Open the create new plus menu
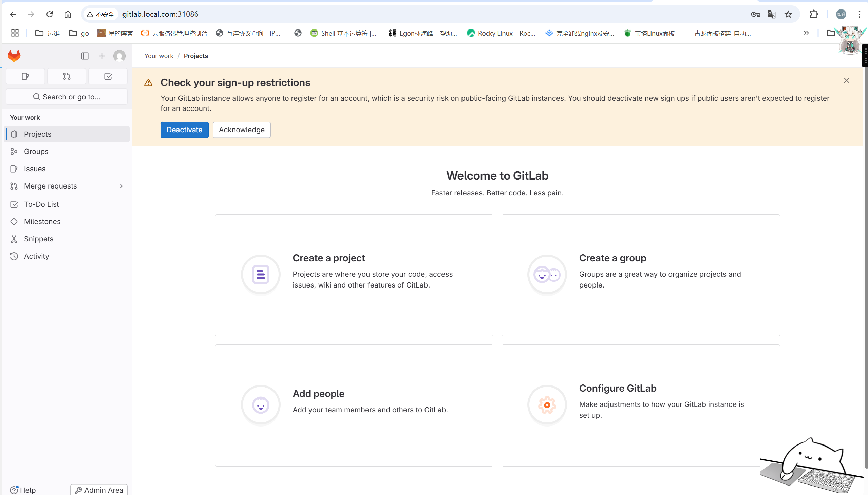Image resolution: width=868 pixels, height=495 pixels. (102, 56)
